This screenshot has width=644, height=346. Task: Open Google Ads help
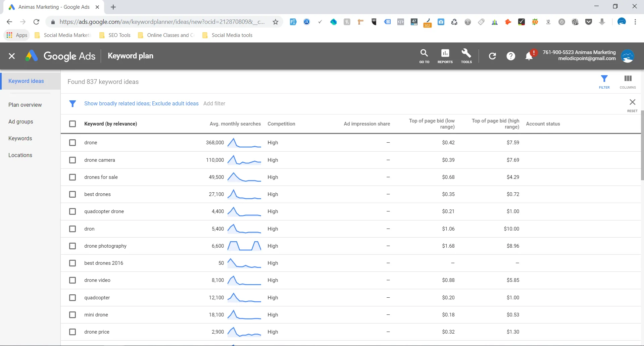pos(510,56)
